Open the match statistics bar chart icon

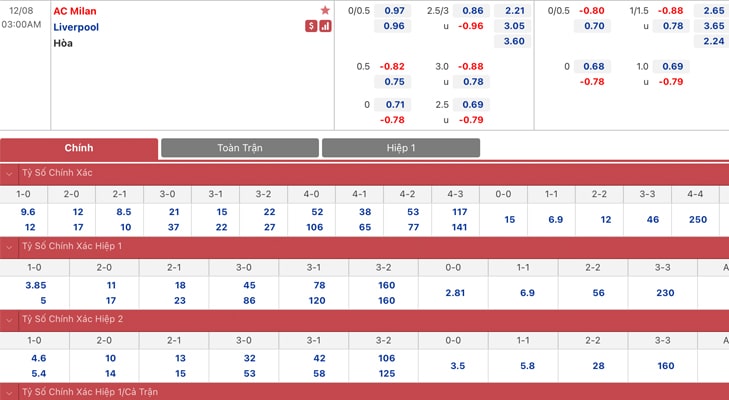point(325,26)
